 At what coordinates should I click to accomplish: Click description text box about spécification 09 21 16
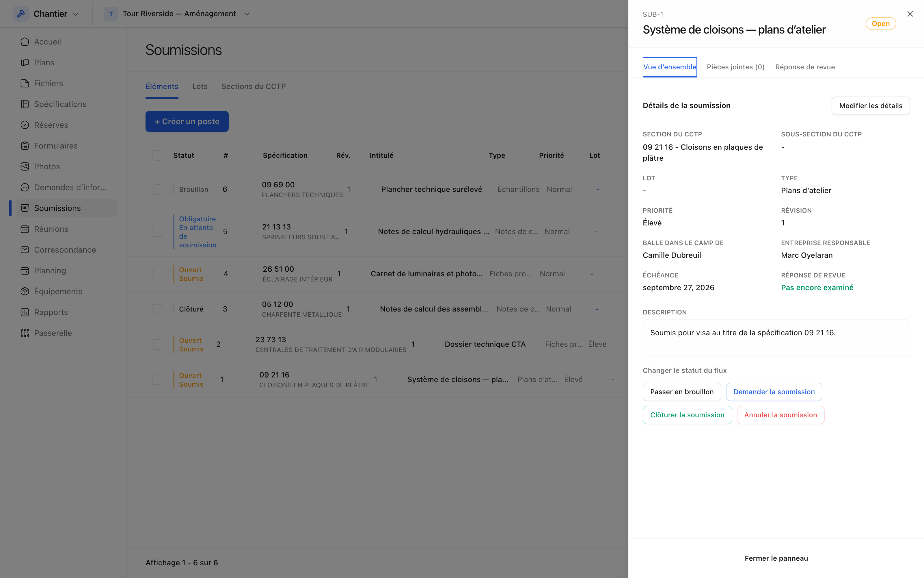click(776, 333)
